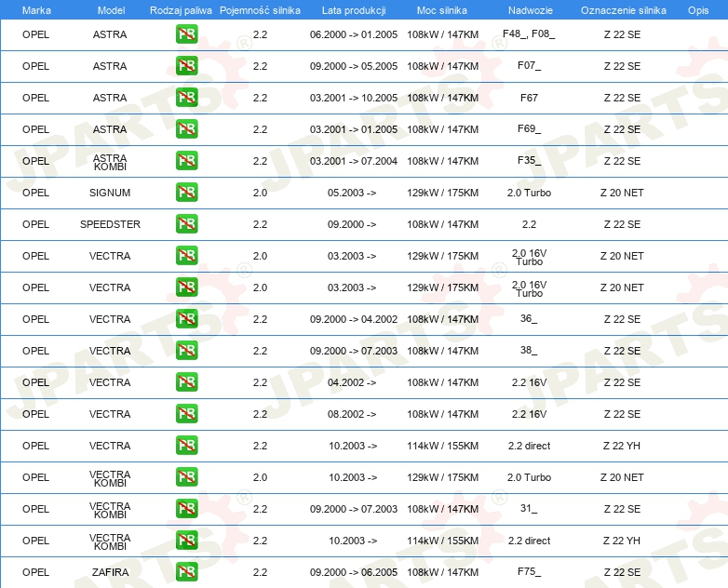Click date range 09.2000 -> 04.2002
This screenshot has width=728, height=588.
[354, 319]
